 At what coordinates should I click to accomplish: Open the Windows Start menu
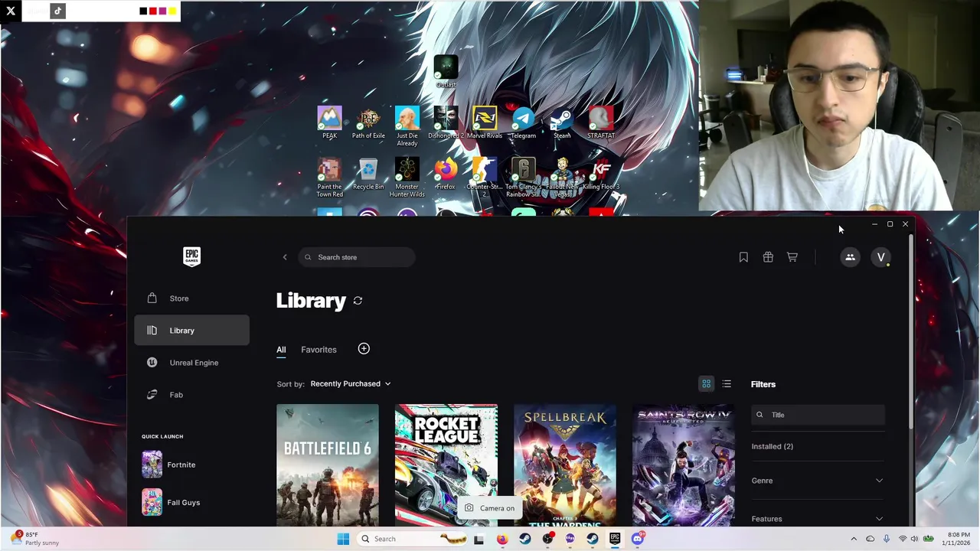343,539
